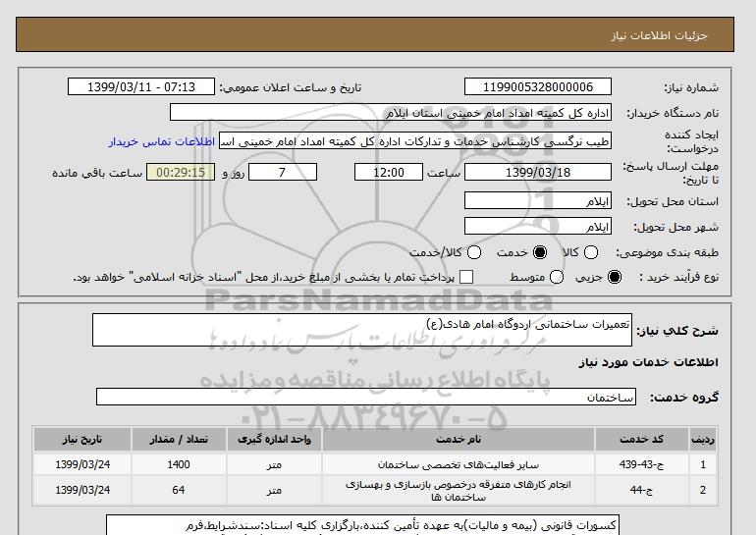The width and height of the screenshot is (756, 535).
Task: Click service code ج-43-439 cell
Action: pos(641,464)
